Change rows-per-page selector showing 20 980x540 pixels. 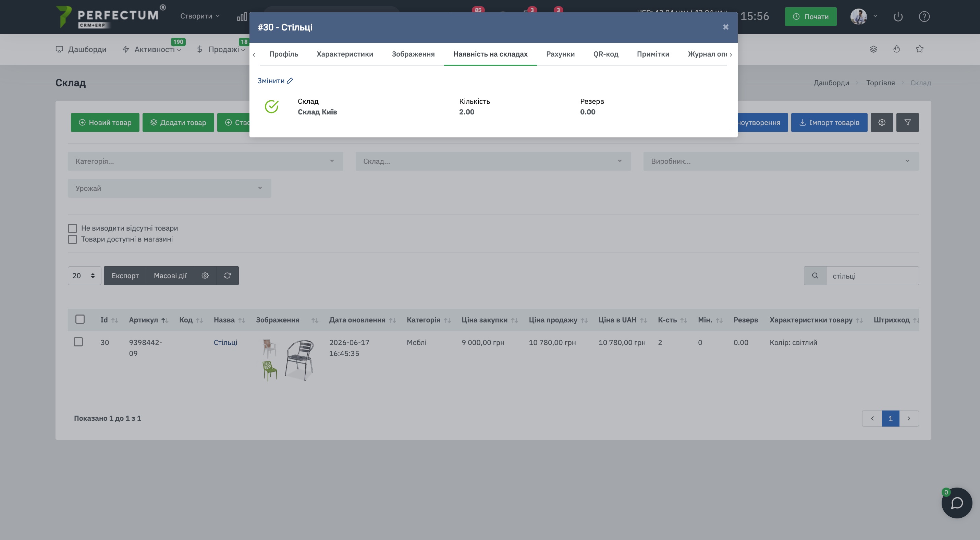(x=84, y=276)
